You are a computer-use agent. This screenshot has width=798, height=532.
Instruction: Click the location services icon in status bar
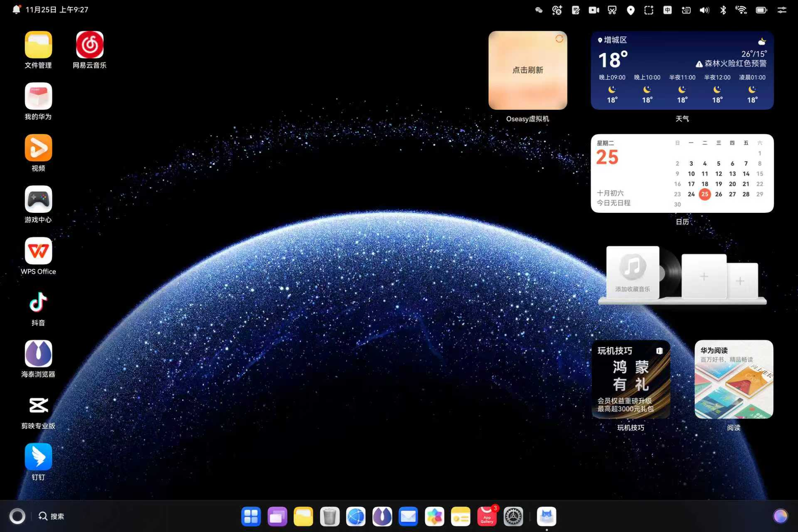point(631,10)
